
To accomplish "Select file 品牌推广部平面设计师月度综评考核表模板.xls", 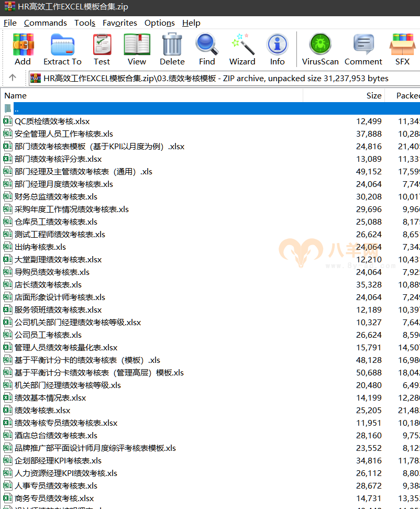I will 95,448.
